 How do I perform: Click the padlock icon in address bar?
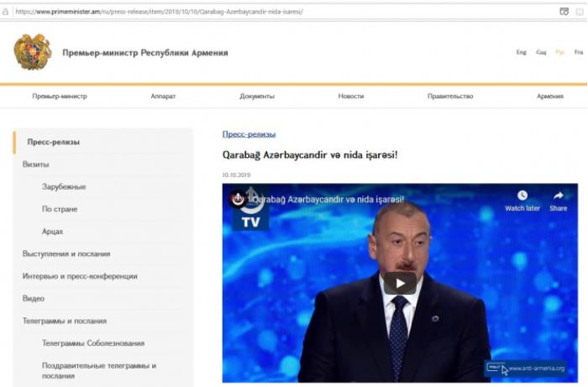tap(5, 12)
